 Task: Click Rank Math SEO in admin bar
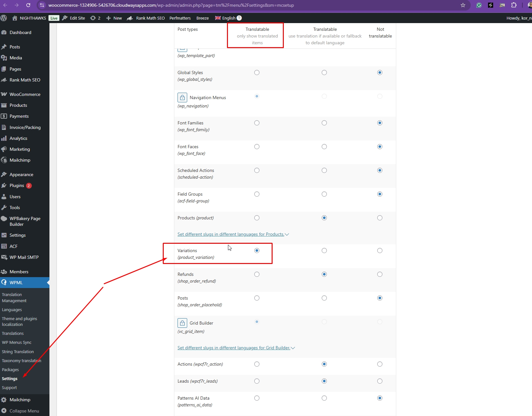point(146,18)
